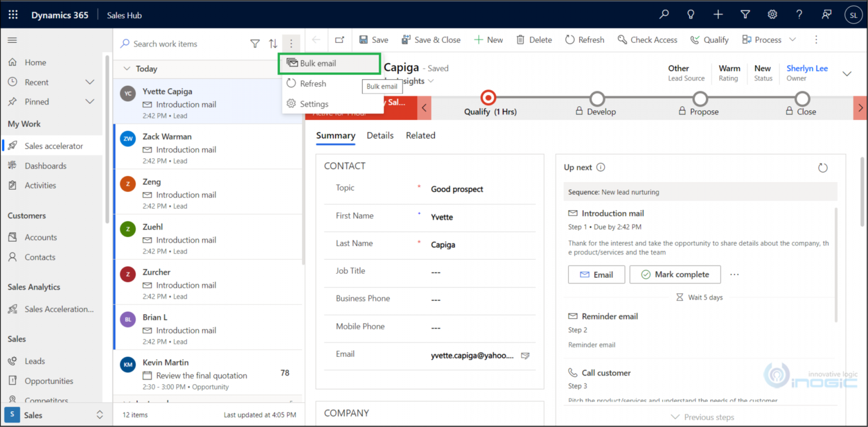The height and width of the screenshot is (427, 868).
Task: Collapse the Today section in work items
Action: coord(127,68)
